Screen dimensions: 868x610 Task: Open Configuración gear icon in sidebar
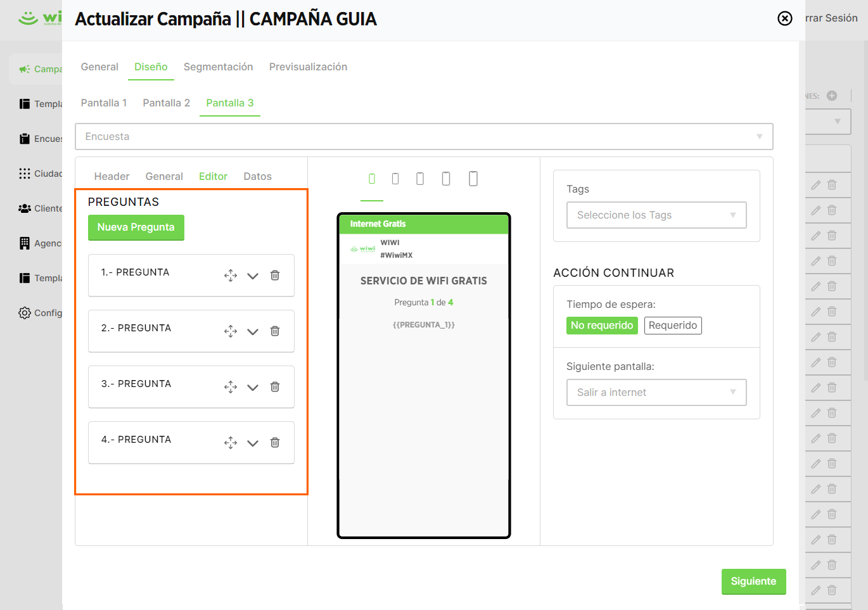(x=25, y=313)
